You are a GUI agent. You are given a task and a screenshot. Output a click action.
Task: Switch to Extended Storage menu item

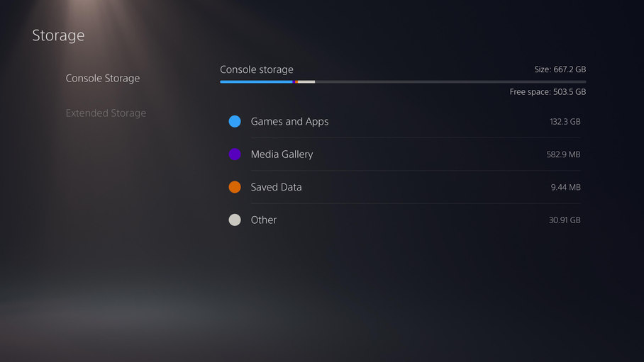tap(106, 113)
